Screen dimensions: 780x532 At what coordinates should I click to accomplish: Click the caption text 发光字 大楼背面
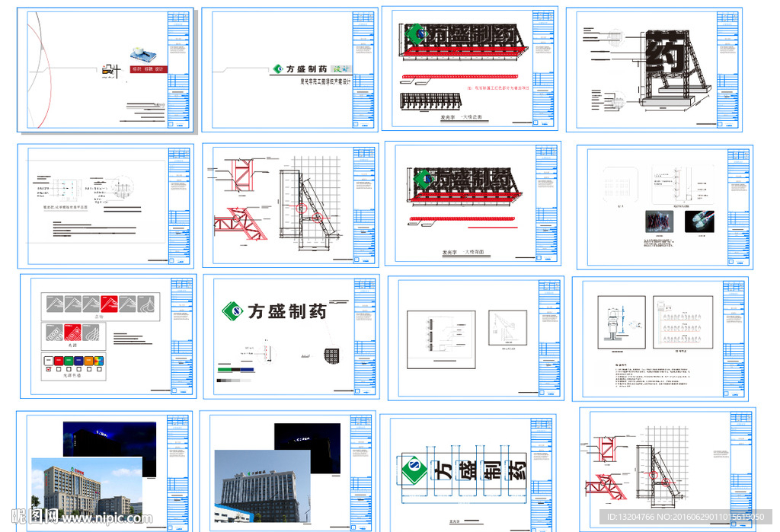pos(462,253)
